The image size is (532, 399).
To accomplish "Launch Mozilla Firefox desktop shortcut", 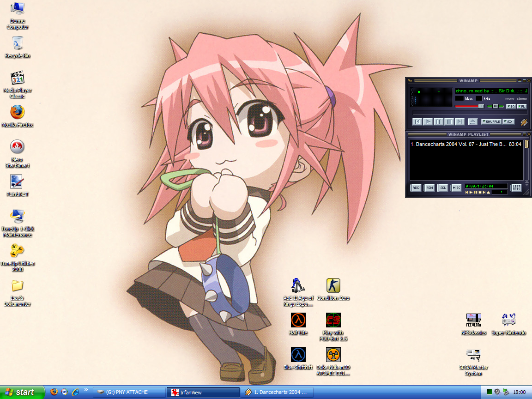I will point(17,116).
